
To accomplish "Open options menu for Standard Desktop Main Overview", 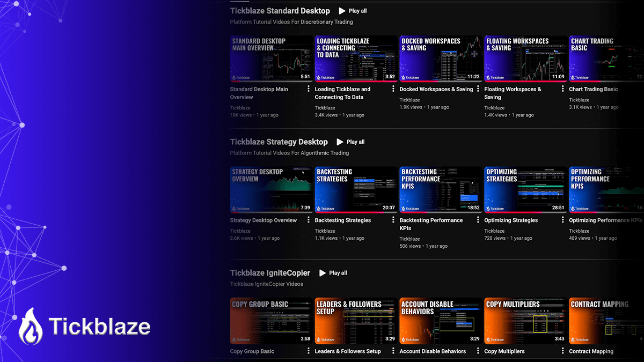I will [309, 89].
